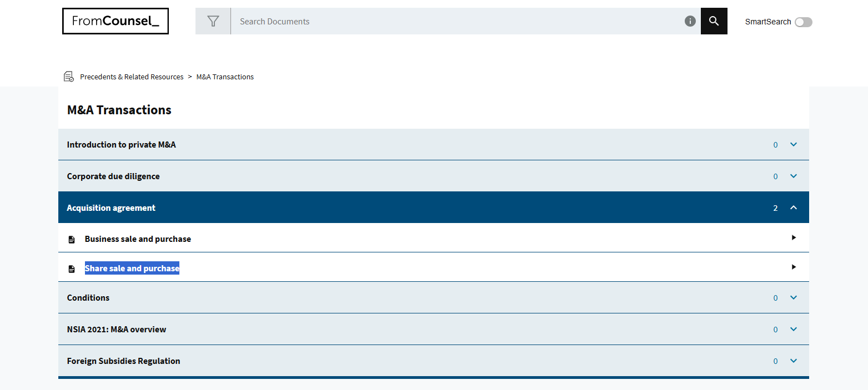Click arrow at right of Business sale row
This screenshot has width=868, height=390.
coord(794,237)
